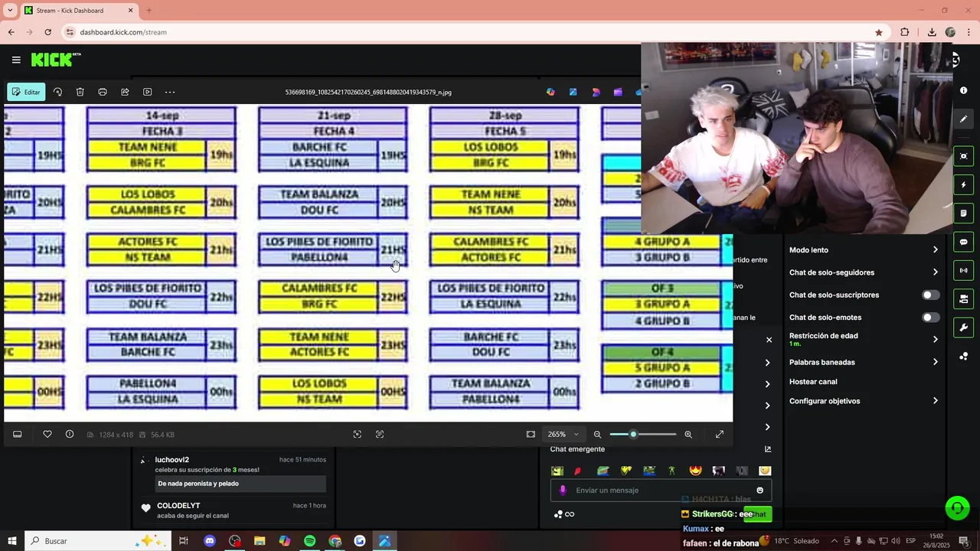
Task: Open the support headset floating button
Action: (957, 508)
